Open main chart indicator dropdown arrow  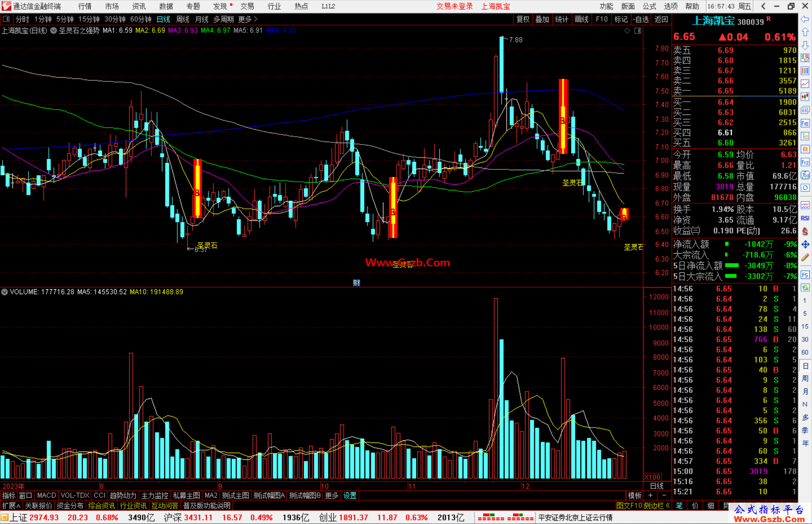(54, 31)
